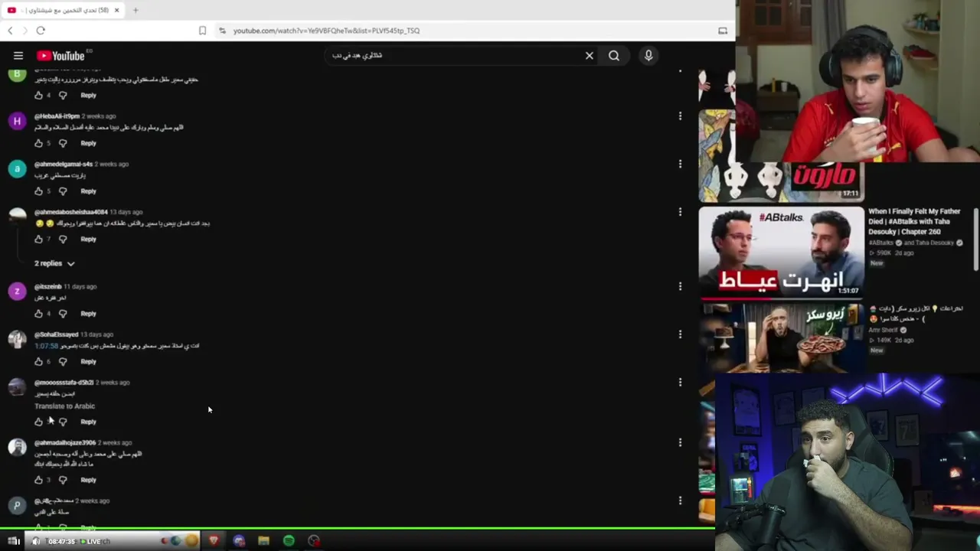Go to YouTube home via logo
Image resolution: width=980 pixels, height=551 pixels.
click(x=60, y=56)
